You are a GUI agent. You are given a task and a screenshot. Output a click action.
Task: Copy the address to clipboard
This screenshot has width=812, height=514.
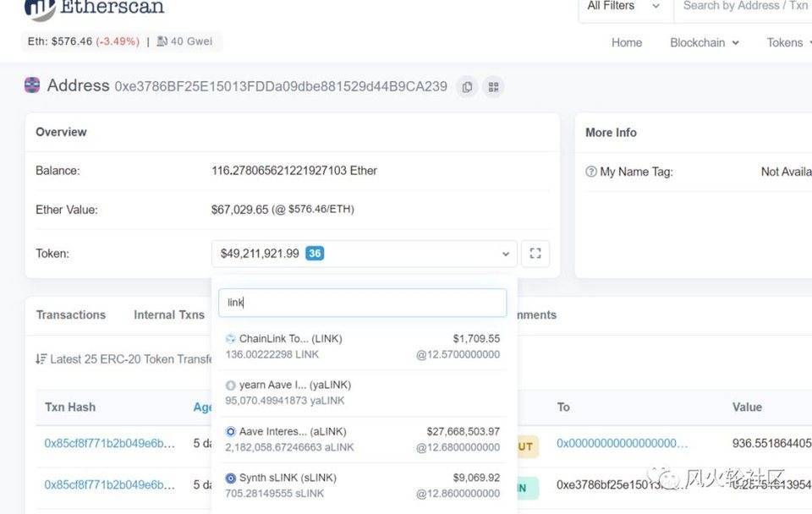[466, 86]
